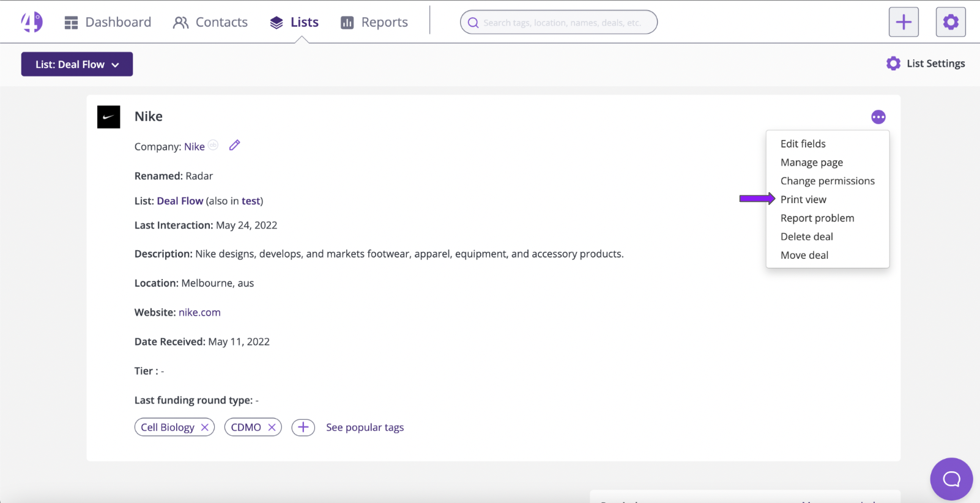
Task: Select Change permissions option
Action: (x=827, y=181)
